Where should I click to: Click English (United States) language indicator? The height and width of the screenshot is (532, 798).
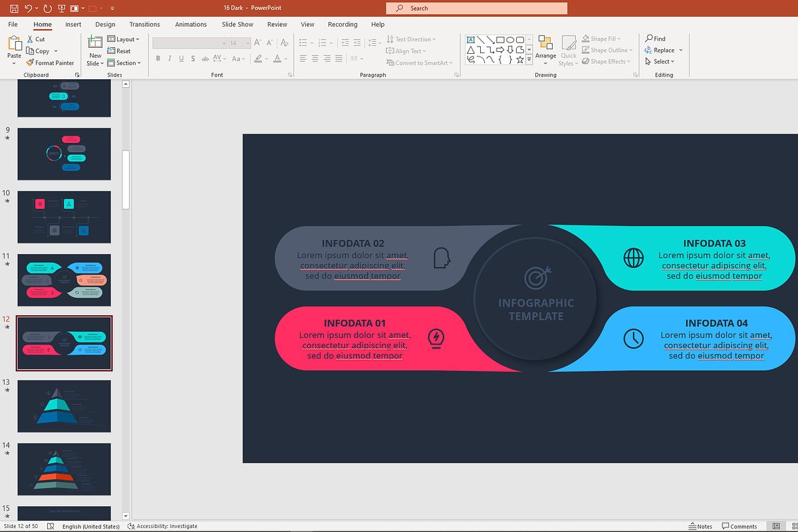point(90,527)
